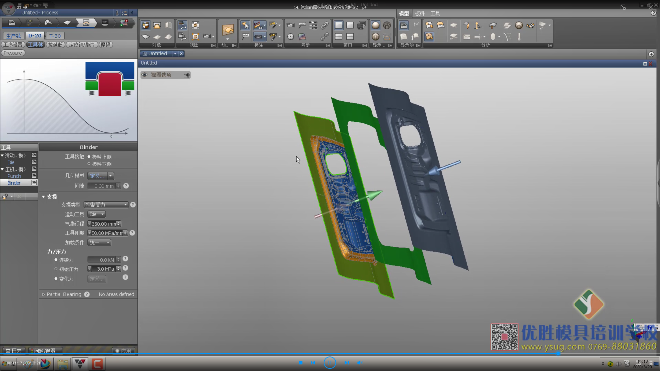The height and width of the screenshot is (371, 660).
Task: Open the dropdown below the 50.00 MPa/mm field
Action: (x=99, y=243)
